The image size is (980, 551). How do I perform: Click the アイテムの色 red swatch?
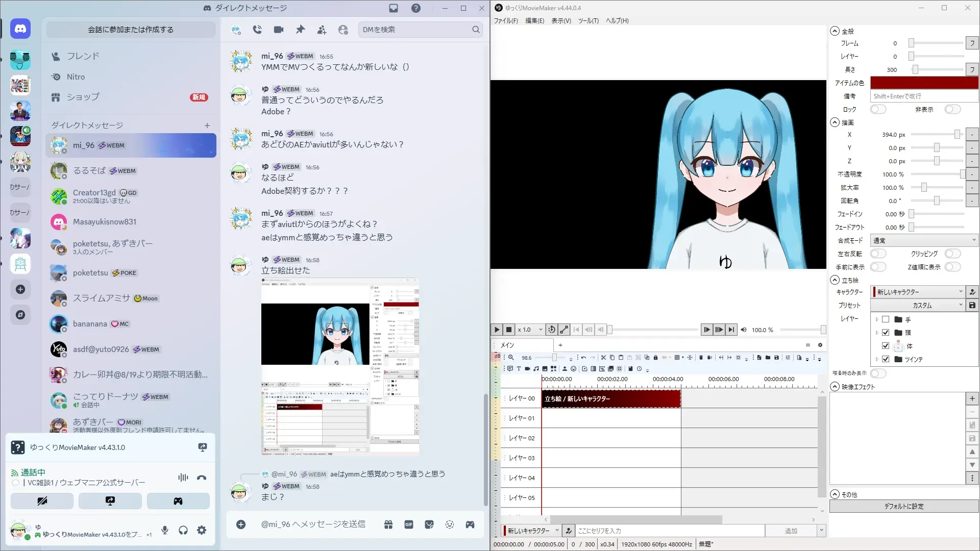[924, 83]
